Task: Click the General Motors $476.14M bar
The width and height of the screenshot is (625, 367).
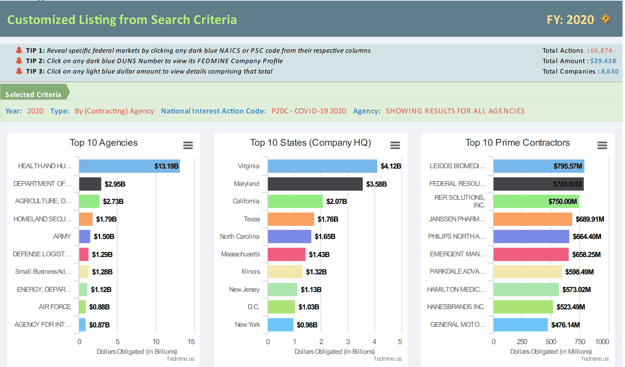Action: [521, 325]
